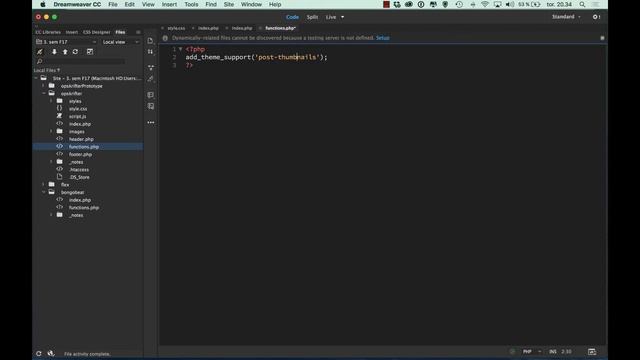Open the Live view options dropdown arrow
The width and height of the screenshot is (640, 360).
pyautogui.click(x=342, y=17)
